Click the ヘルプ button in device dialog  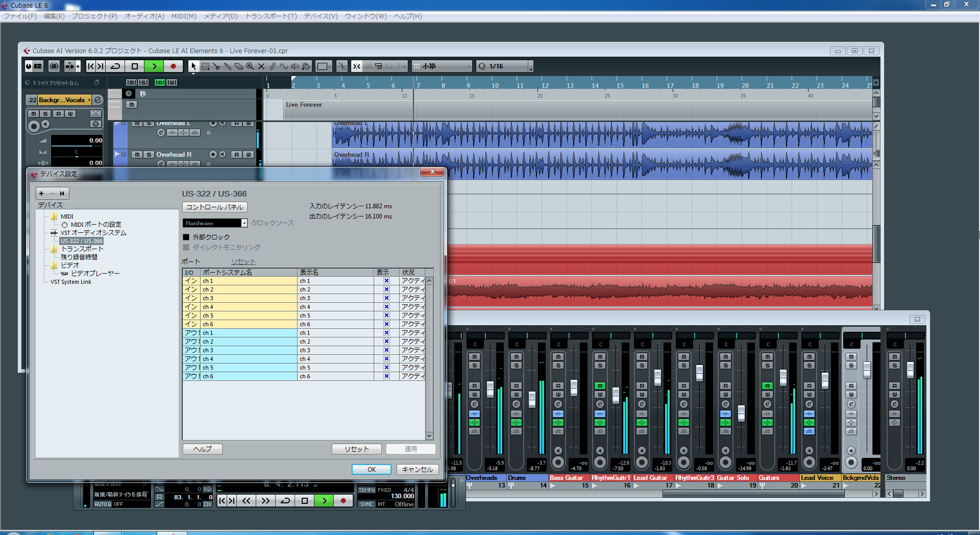[x=203, y=449]
